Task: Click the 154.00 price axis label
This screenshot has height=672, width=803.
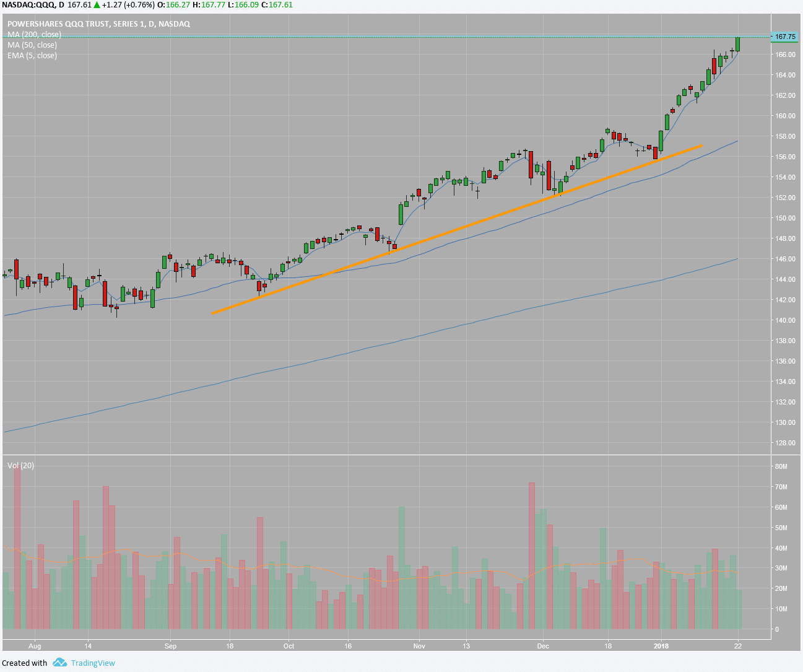Action: tap(785, 177)
